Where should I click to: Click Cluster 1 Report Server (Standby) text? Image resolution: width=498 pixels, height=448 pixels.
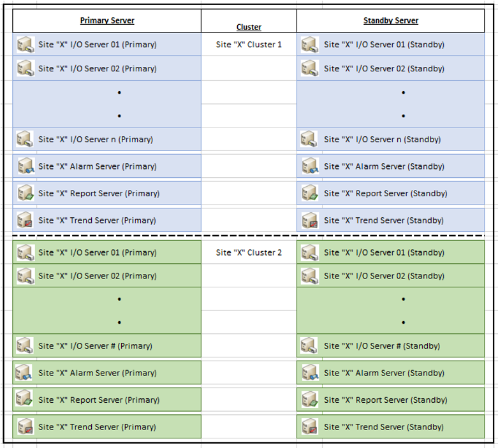click(385, 193)
